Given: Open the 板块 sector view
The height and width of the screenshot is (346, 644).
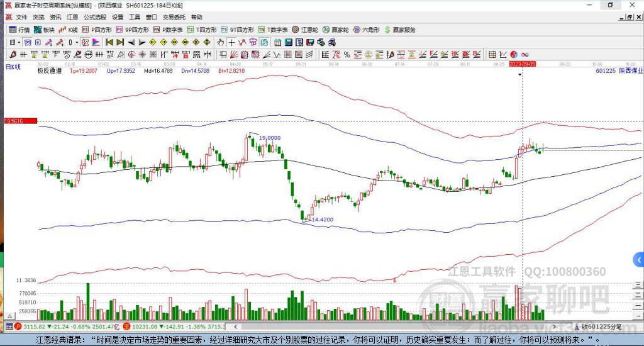Looking at the screenshot, I should (x=45, y=30).
